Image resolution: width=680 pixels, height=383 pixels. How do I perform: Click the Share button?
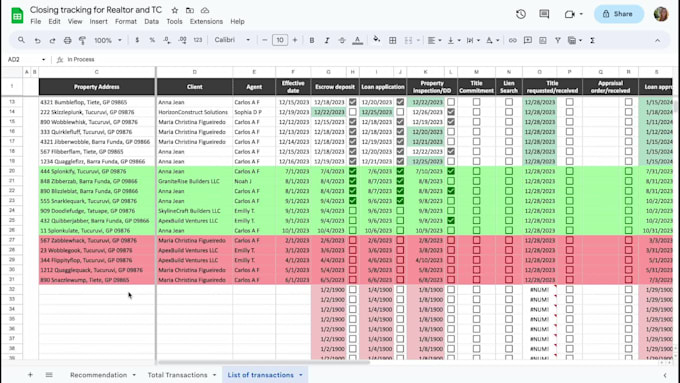click(618, 14)
